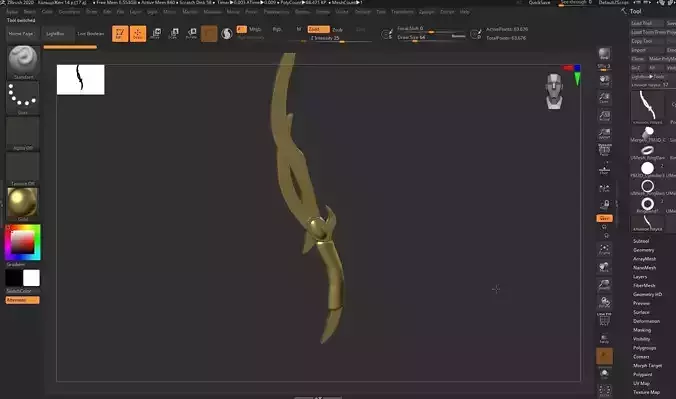676x399 pixels.
Task: Select the black secondary color swatch
Action: pyautogui.click(x=14, y=278)
